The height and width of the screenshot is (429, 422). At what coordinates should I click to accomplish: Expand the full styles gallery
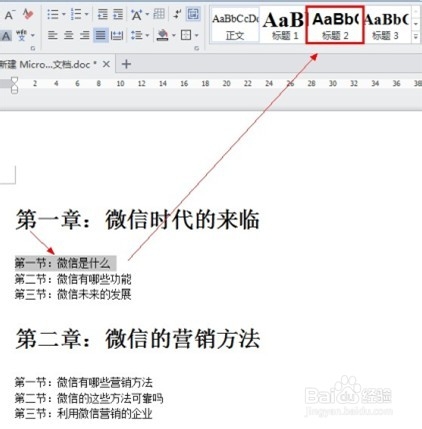[x=416, y=36]
